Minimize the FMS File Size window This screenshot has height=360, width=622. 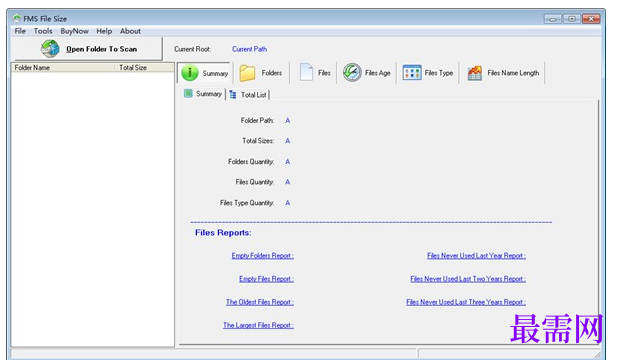(x=553, y=19)
